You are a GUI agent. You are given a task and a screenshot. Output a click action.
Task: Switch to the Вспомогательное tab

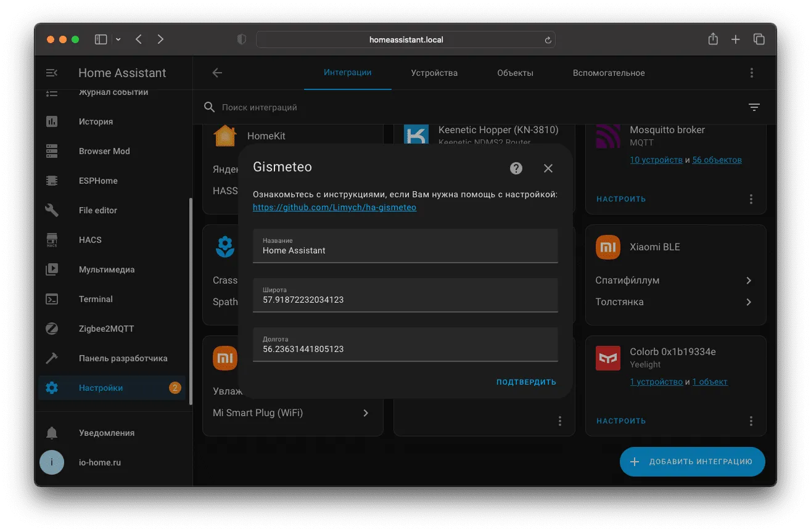tap(609, 73)
